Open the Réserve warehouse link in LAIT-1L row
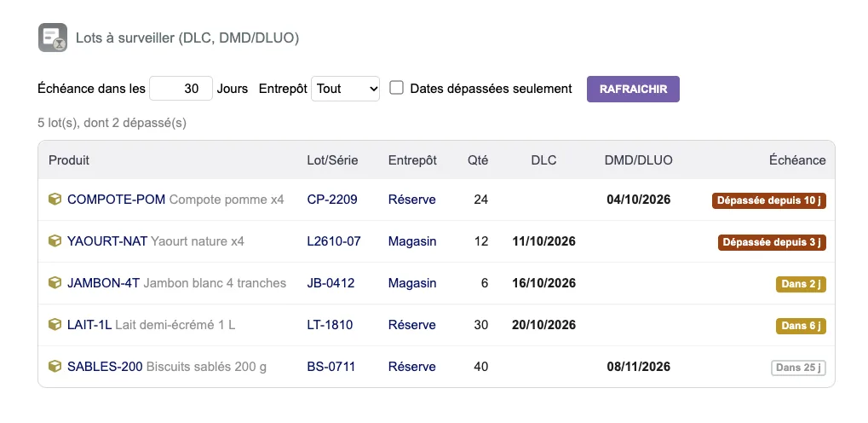This screenshot has height=423, width=868. pos(412,324)
